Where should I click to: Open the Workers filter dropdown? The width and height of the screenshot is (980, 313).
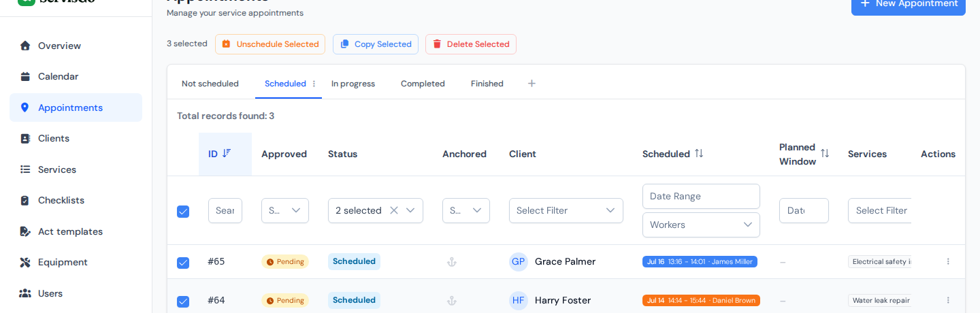click(x=701, y=225)
